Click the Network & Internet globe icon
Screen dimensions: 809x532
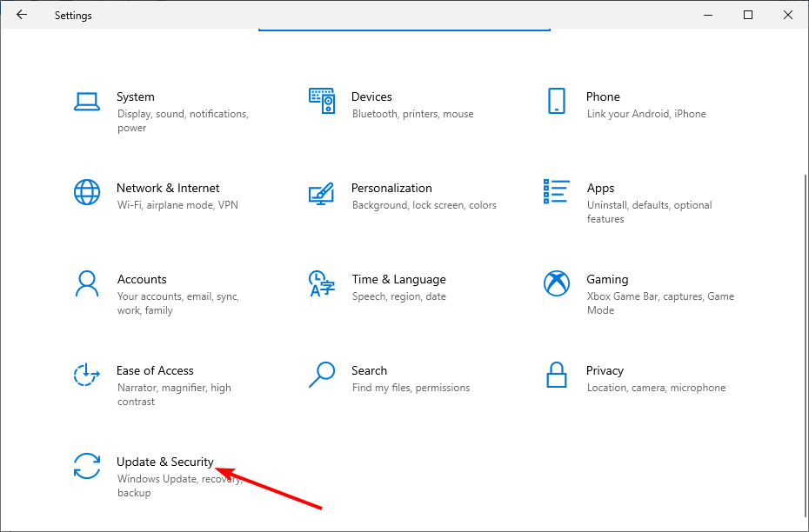coord(87,192)
